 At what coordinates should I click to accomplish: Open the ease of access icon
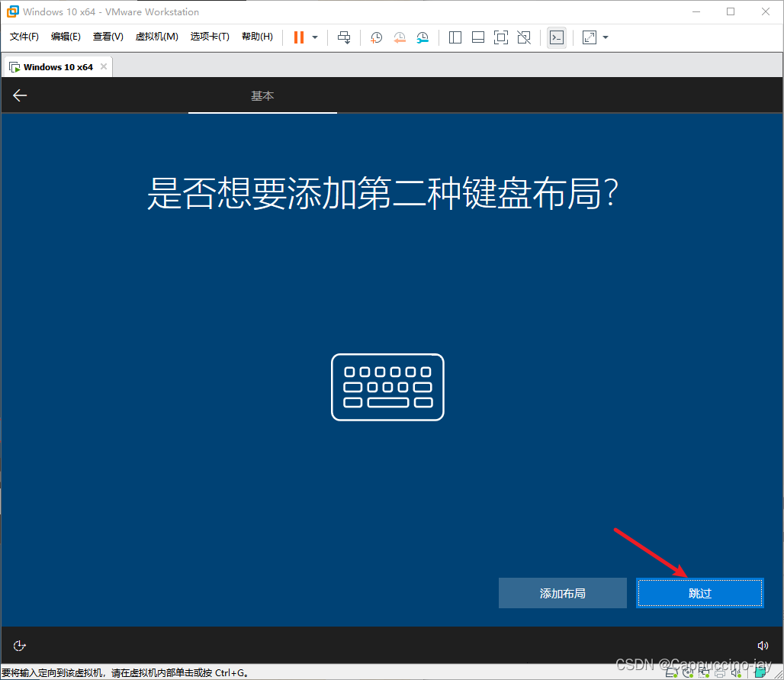[x=19, y=646]
